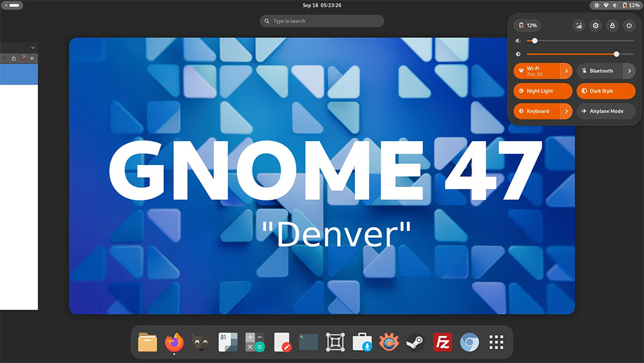Expand the Keyboard options arrow
The width and height of the screenshot is (644, 363).
[x=566, y=111]
